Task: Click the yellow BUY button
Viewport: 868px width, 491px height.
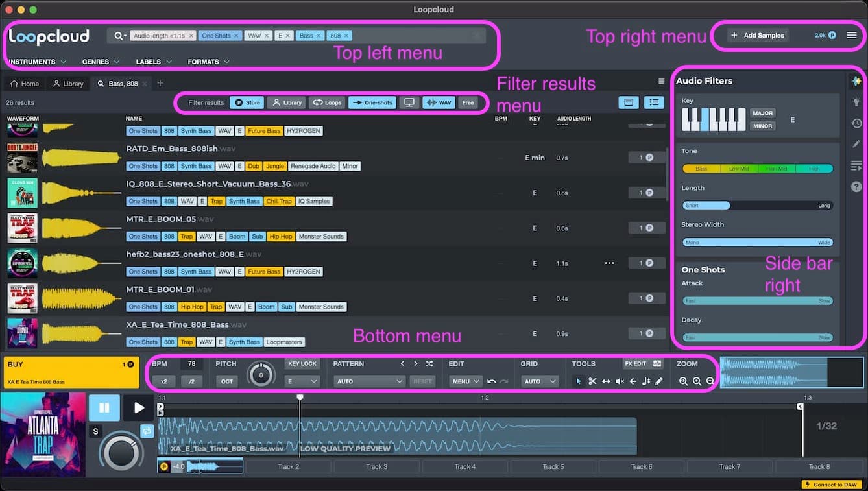Action: (71, 372)
